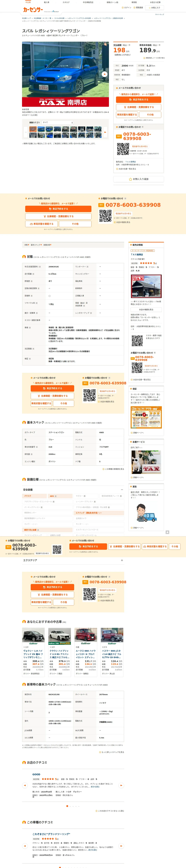Open サイトマップ link
Image resolution: width=186 pixels, height=868 pixels.
pos(160,14)
